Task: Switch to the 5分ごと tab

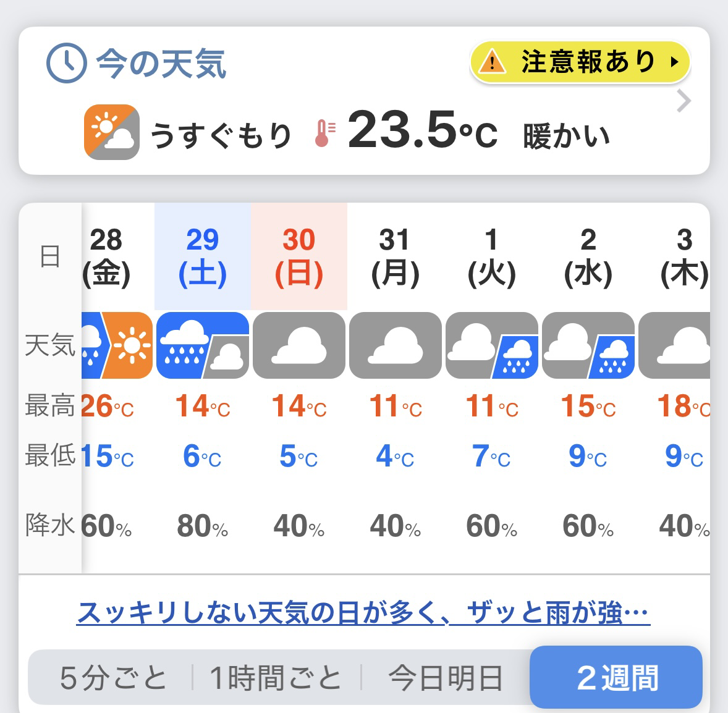Action: [x=113, y=678]
